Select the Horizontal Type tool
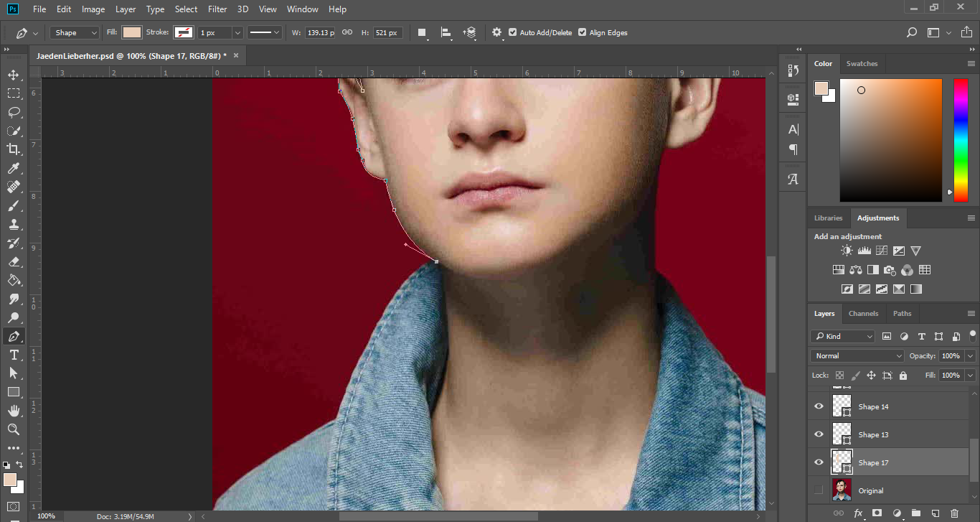Image resolution: width=980 pixels, height=522 pixels. pos(14,355)
